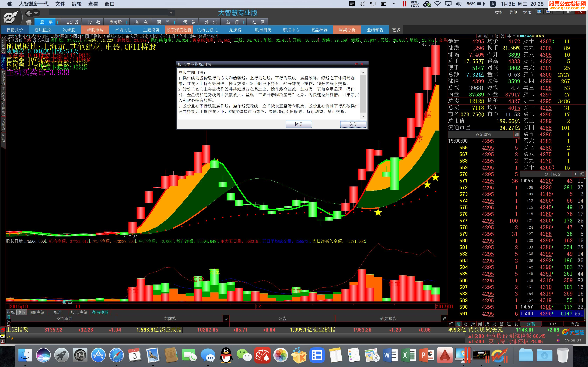Switch to the 自选股 tab
This screenshot has height=367, width=588.
pos(72,22)
